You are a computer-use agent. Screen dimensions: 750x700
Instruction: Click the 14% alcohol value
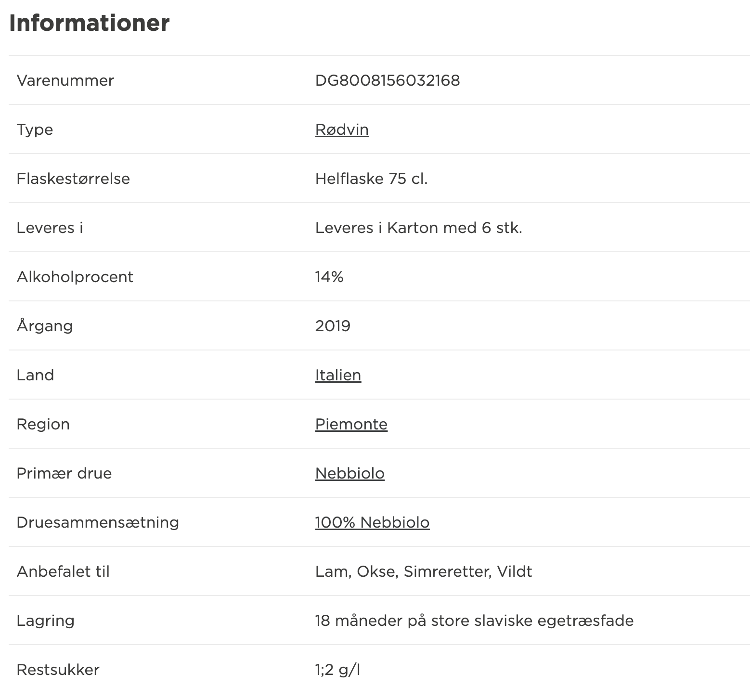click(x=329, y=277)
